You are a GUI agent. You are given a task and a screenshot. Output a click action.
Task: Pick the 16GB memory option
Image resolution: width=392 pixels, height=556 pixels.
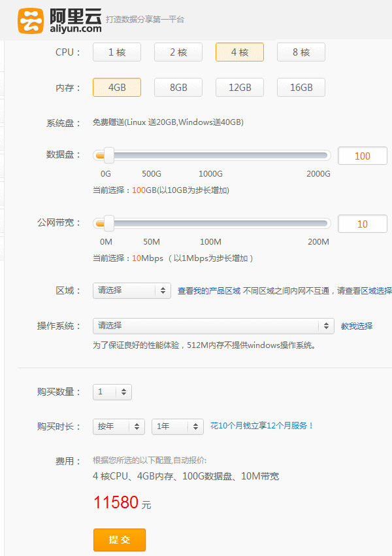[301, 87]
